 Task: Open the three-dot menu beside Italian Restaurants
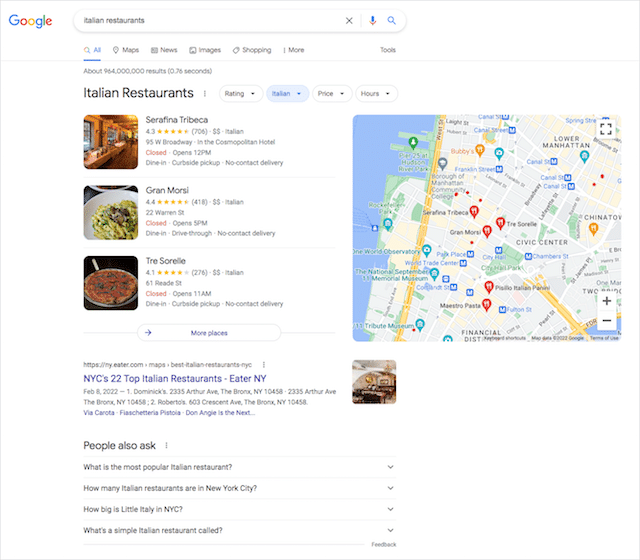click(205, 93)
